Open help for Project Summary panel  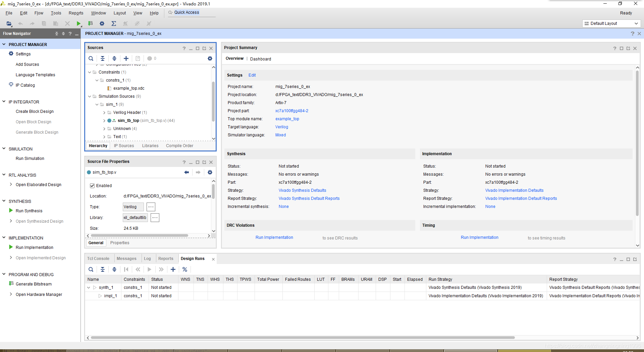click(615, 48)
